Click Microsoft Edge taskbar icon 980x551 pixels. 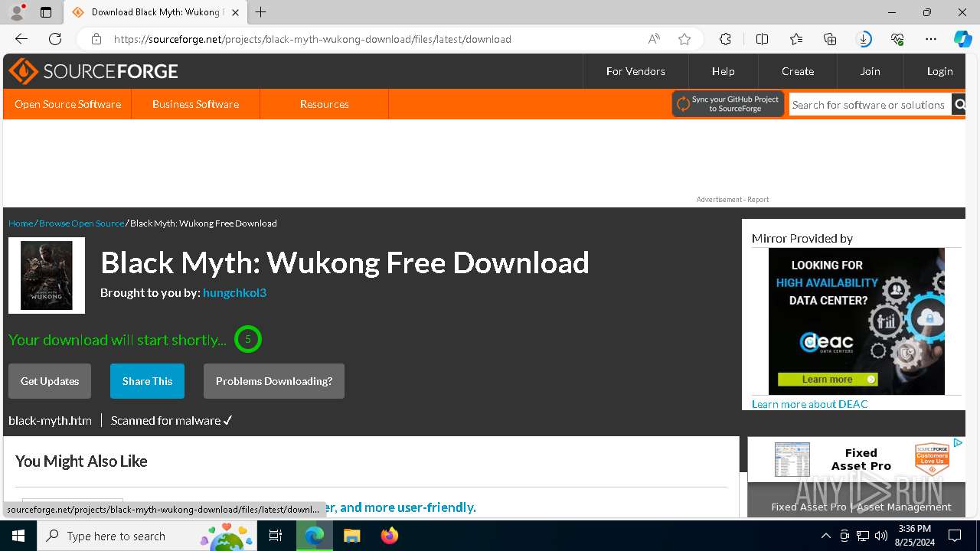coord(315,536)
